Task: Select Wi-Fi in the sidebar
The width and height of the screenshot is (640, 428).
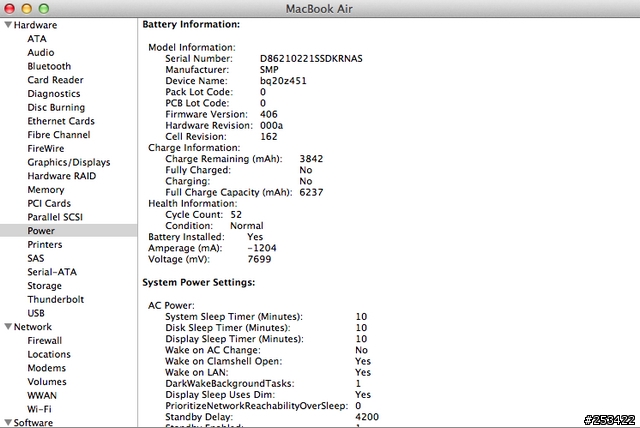Action: point(39,409)
